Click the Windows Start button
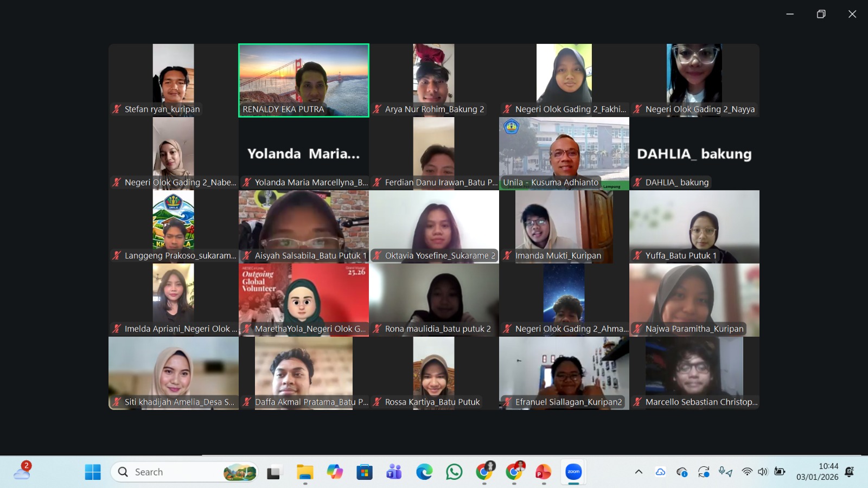Screen dimensions: 868x488 93,472
